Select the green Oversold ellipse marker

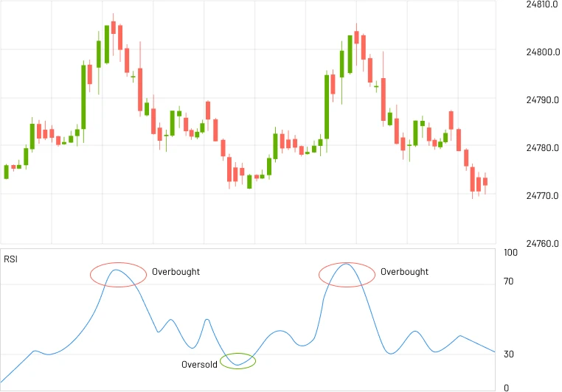(238, 361)
